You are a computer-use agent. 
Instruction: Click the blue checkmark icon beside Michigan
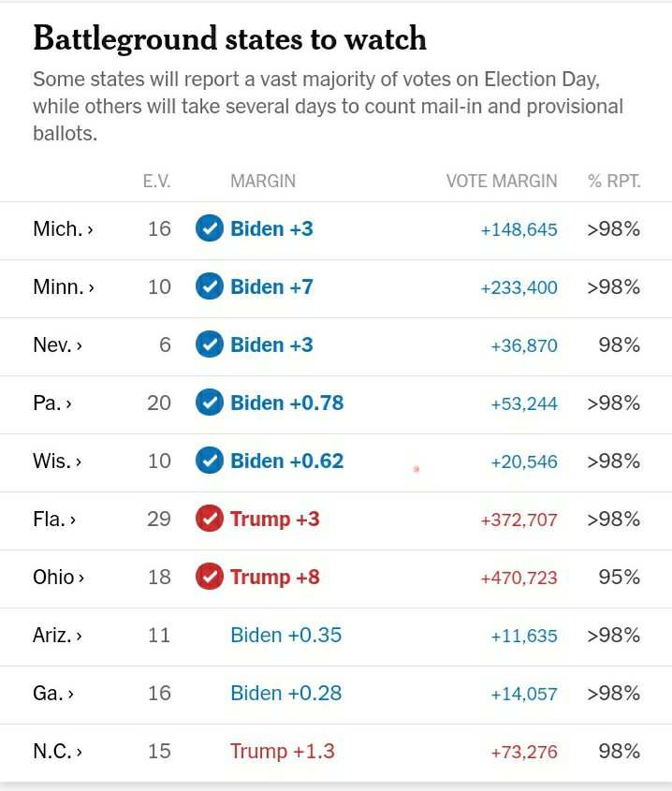[x=210, y=228]
